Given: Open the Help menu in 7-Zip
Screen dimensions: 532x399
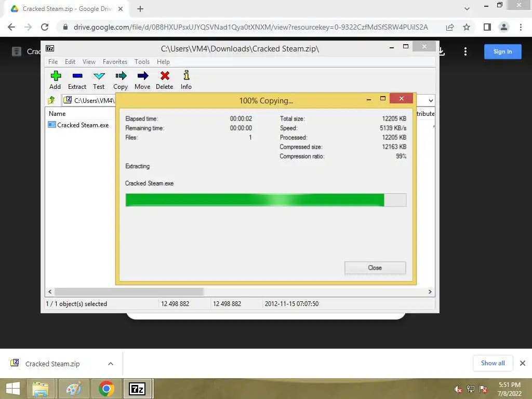Looking at the screenshot, I should (163, 62).
